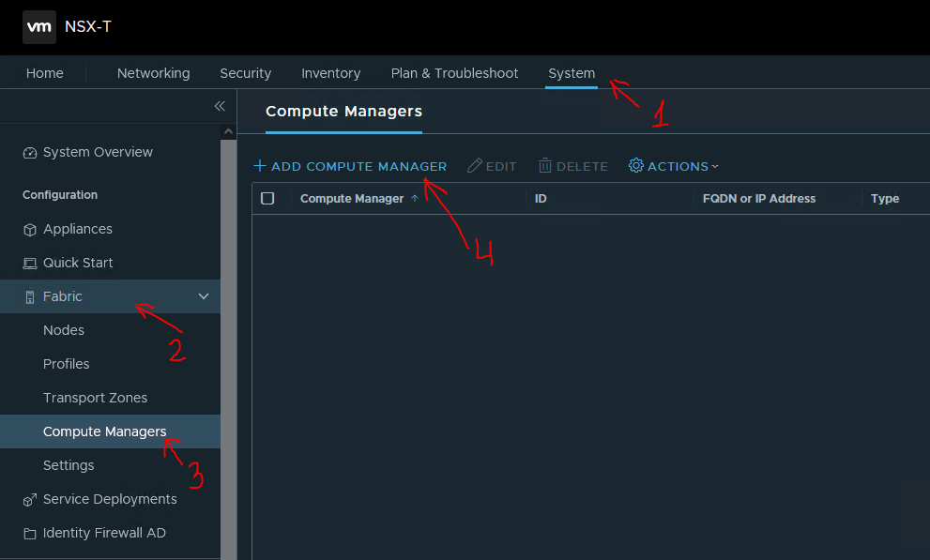The height and width of the screenshot is (560, 930).
Task: Open Appliances in sidebar
Action: [78, 229]
